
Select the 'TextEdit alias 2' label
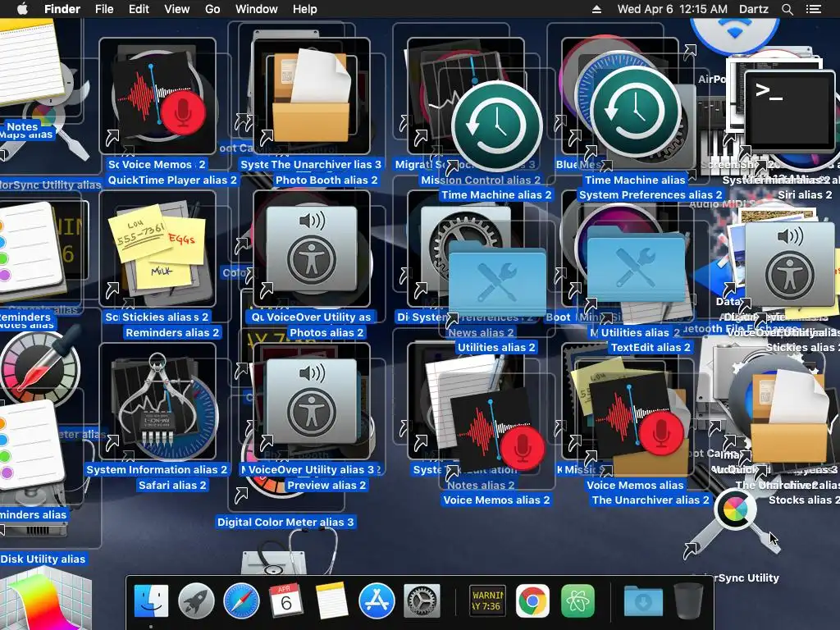(651, 347)
